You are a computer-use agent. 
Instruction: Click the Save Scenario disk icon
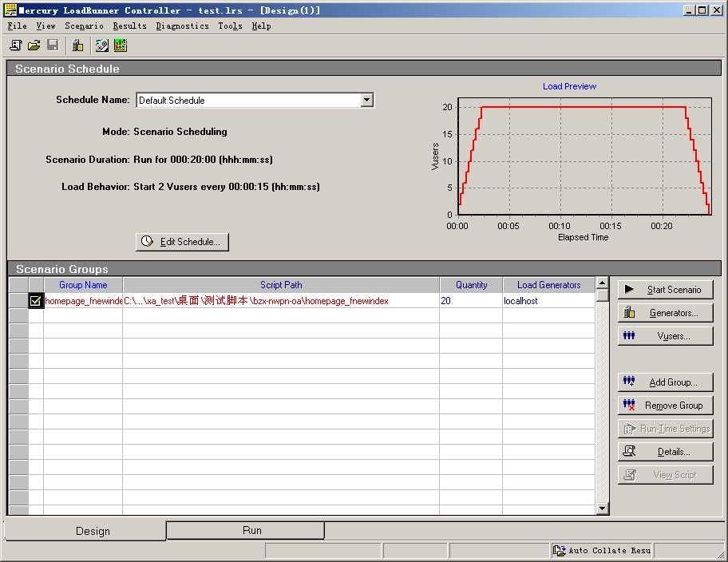[53, 45]
